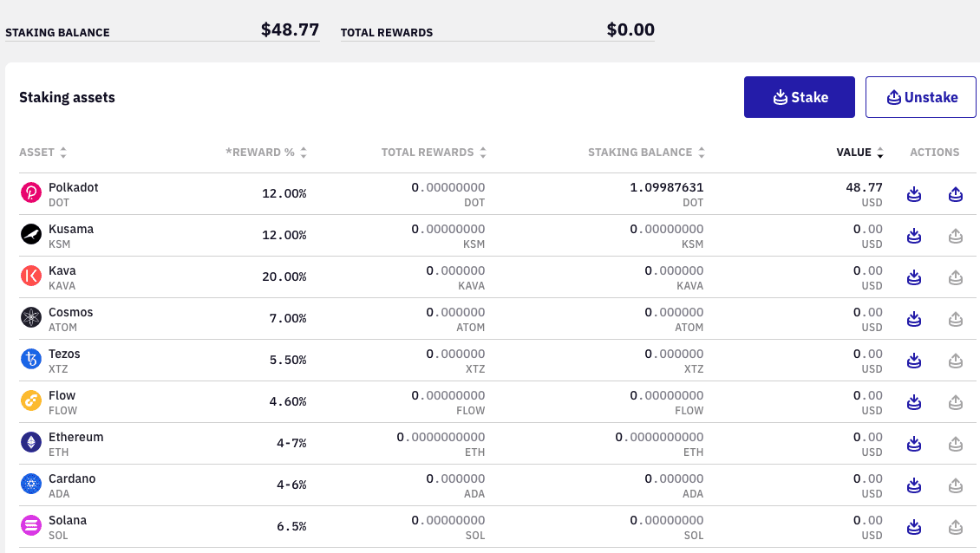This screenshot has height=553, width=980.
Task: Click the Kusama KSM asset icon
Action: pos(31,234)
